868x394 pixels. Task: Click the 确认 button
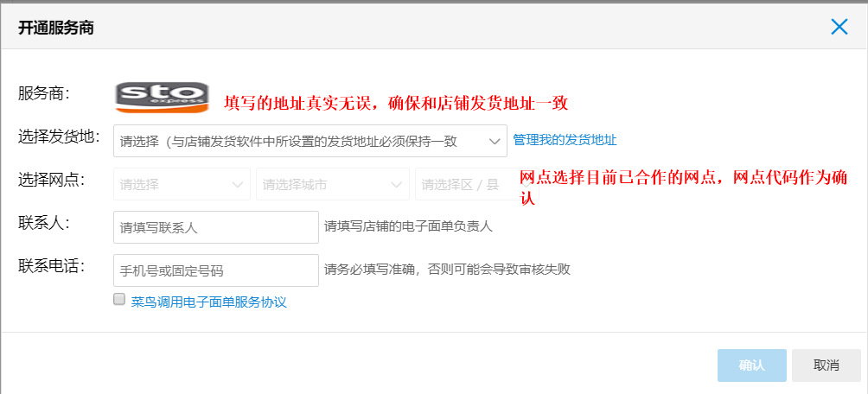point(752,365)
